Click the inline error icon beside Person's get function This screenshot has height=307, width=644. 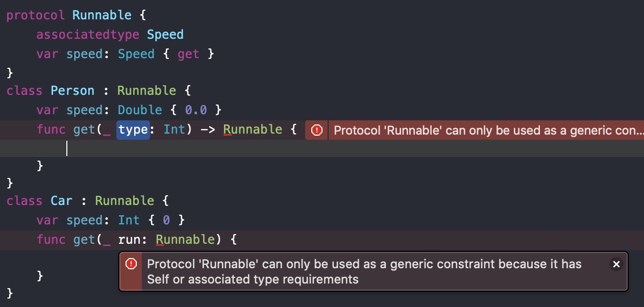[317, 131]
